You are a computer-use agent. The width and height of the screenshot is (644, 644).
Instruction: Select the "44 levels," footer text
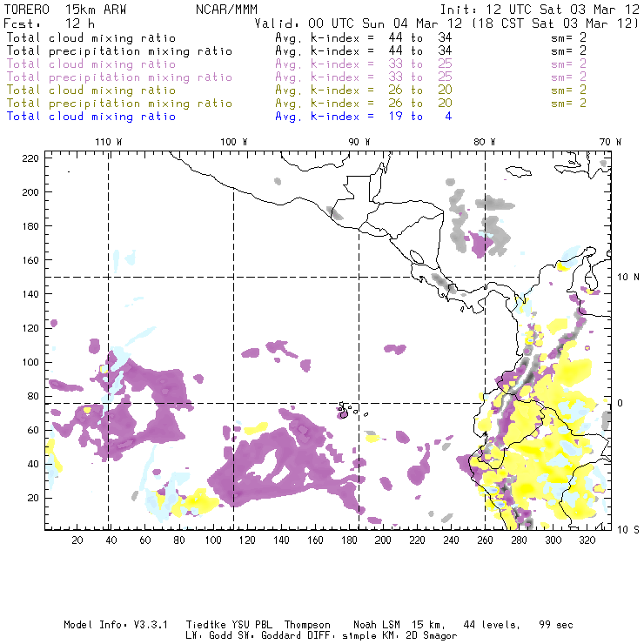pos(492,625)
